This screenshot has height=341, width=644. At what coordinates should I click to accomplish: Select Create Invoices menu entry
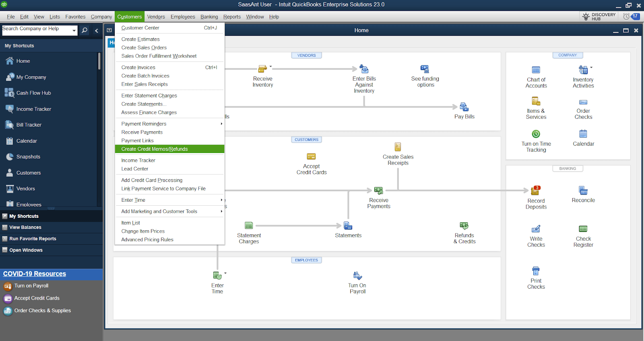[170, 67]
